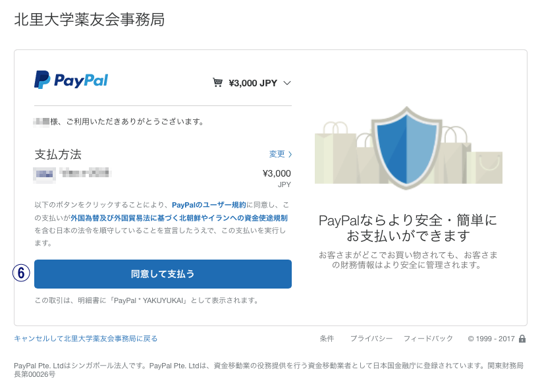Click the お客さまがどこでお買い物されても description text
542x392 pixels.
point(408,260)
